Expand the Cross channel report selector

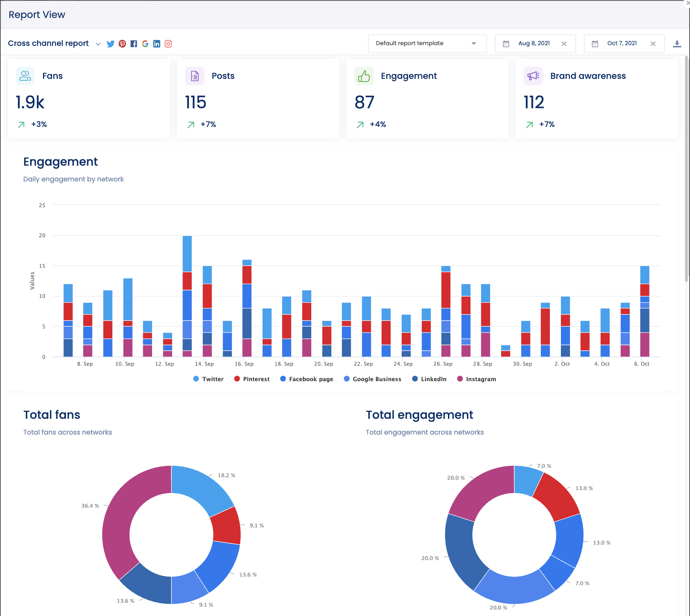pyautogui.click(x=98, y=44)
